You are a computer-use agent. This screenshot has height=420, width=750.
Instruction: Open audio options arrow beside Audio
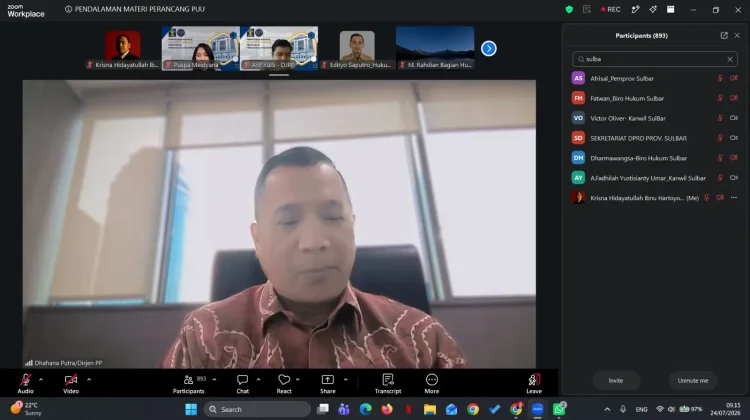click(x=41, y=379)
